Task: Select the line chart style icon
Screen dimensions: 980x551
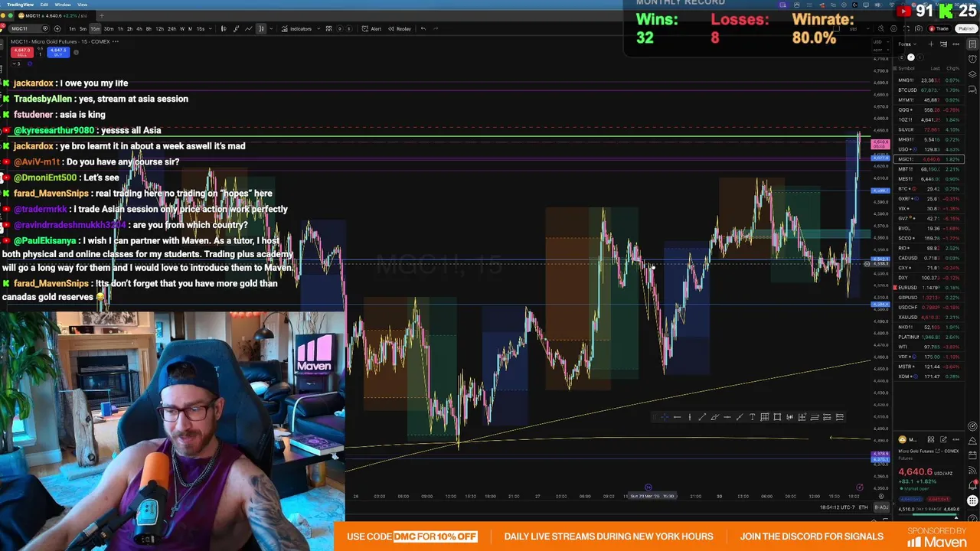Action: [x=249, y=28]
